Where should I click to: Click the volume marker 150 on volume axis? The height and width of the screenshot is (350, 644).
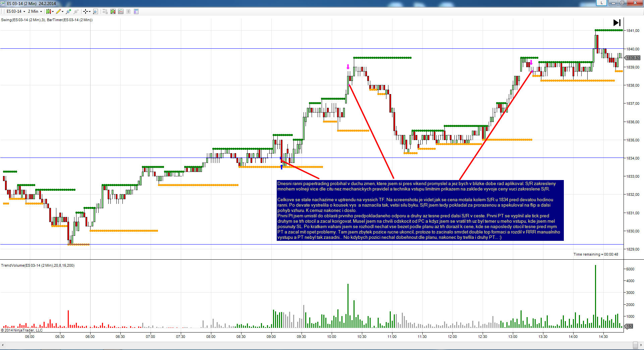coord(629,326)
